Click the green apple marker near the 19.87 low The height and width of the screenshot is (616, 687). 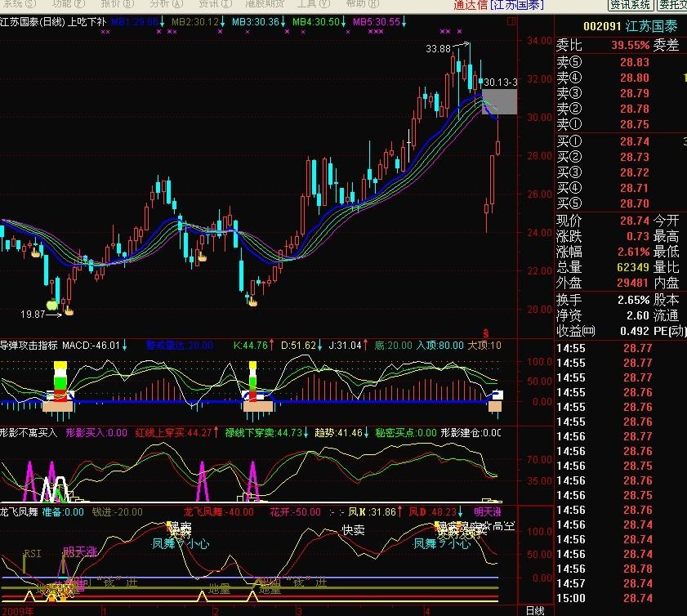point(52,304)
